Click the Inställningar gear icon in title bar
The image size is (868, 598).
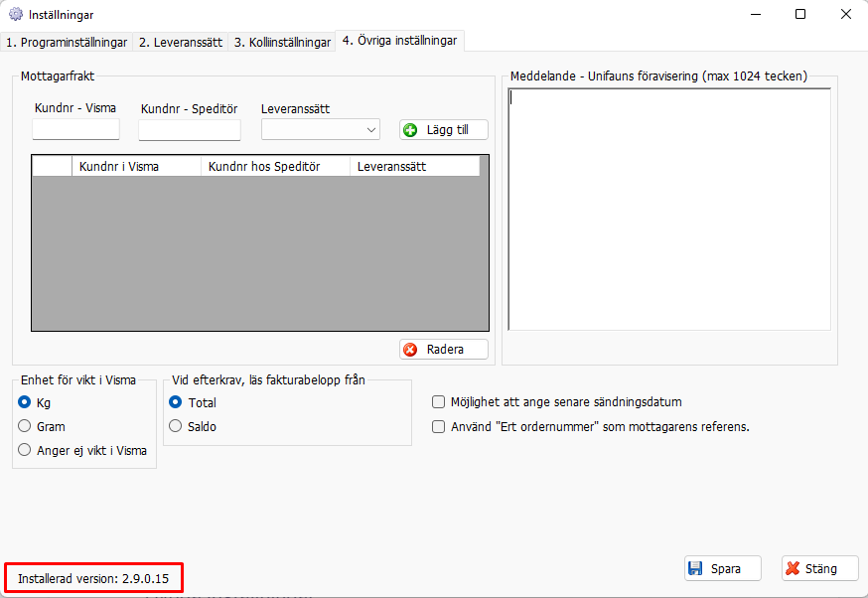coord(16,14)
